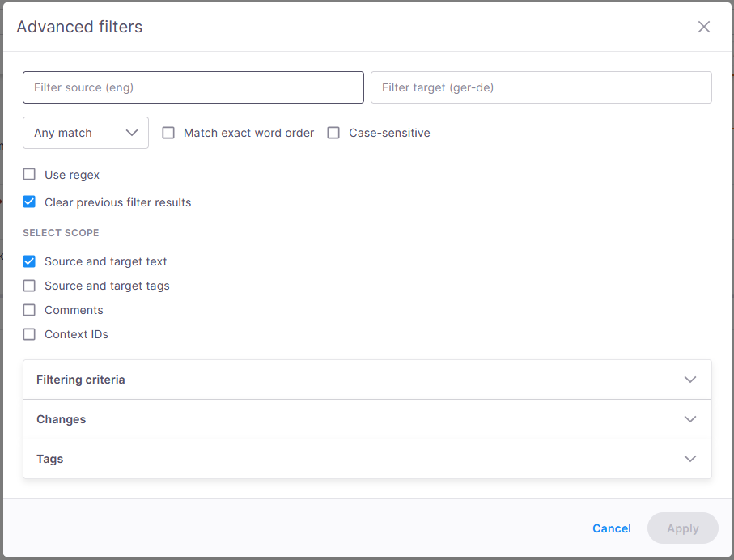Viewport: 734px width, 560px height.
Task: Uncheck Clear previous filter results
Action: point(29,202)
